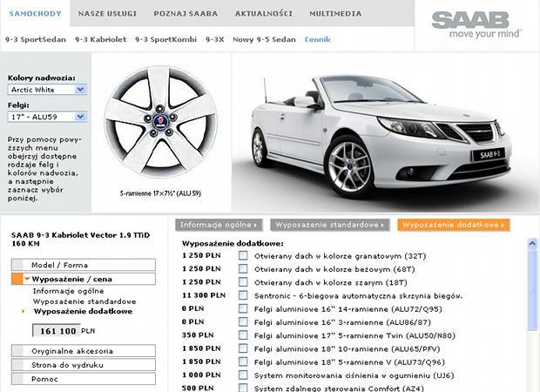Screen dimensions: 540x392
Task: Open Strona do wydruku print page
Action: pyautogui.click(x=84, y=365)
